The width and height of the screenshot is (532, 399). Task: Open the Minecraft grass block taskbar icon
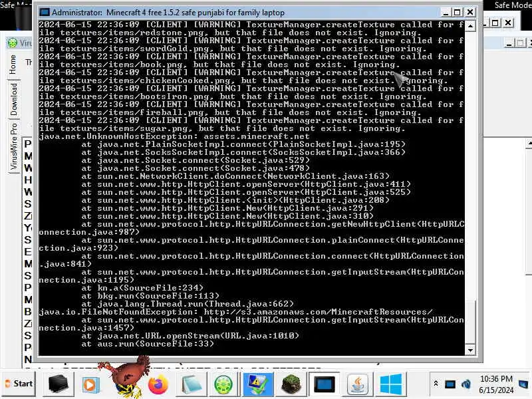pos(291,384)
